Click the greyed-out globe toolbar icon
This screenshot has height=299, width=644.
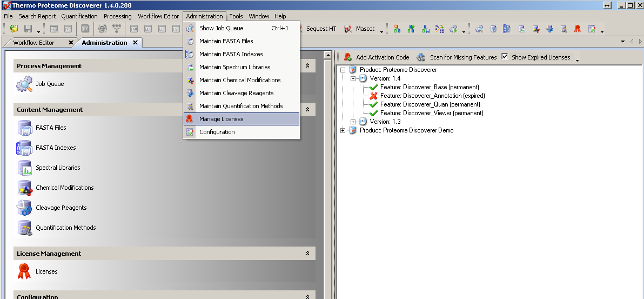click(x=103, y=29)
